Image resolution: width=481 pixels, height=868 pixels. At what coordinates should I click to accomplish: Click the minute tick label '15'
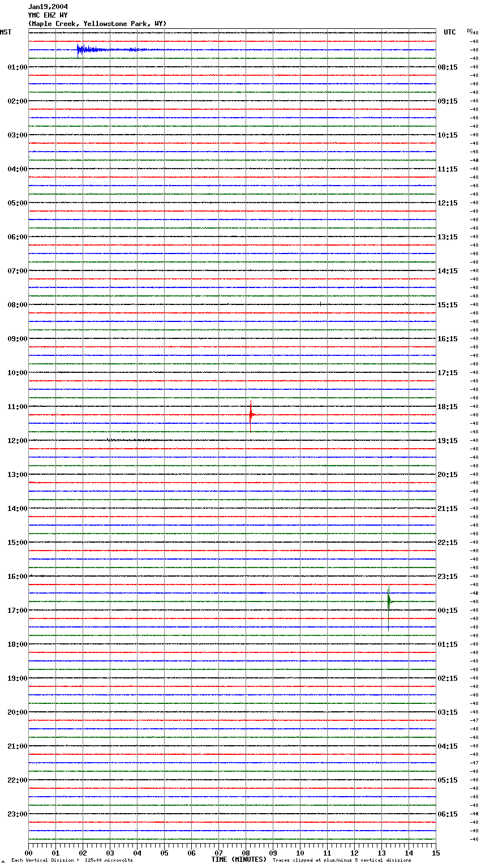click(436, 853)
